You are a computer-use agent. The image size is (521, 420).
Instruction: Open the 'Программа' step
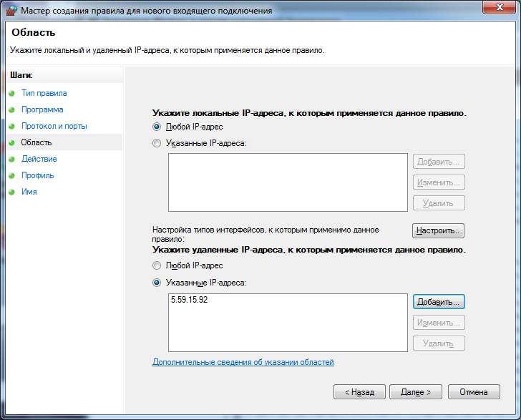coord(42,109)
